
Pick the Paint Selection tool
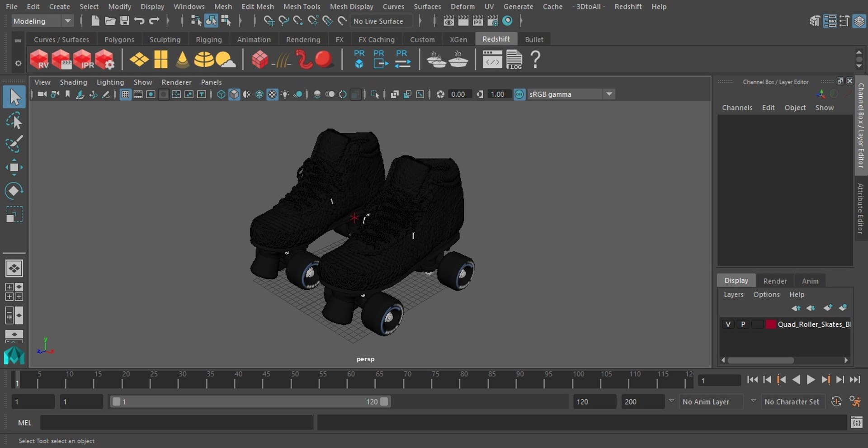(x=14, y=144)
